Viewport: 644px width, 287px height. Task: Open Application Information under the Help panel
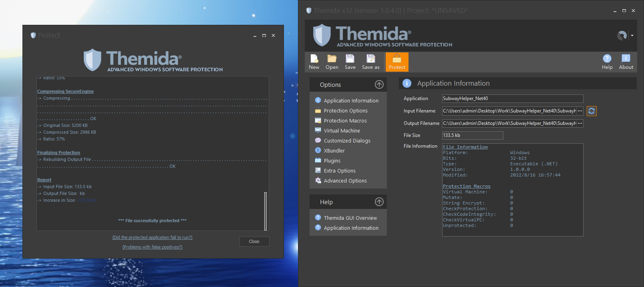[x=347, y=228]
